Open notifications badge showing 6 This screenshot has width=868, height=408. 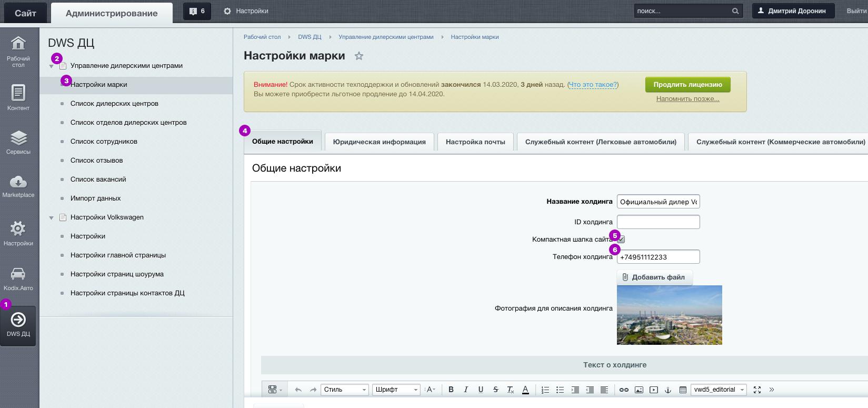point(197,11)
